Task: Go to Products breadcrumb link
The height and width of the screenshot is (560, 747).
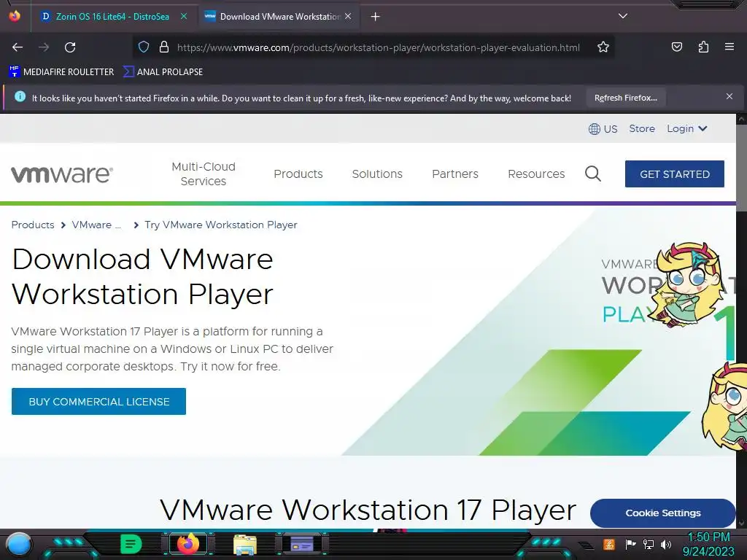Action: 33,225
